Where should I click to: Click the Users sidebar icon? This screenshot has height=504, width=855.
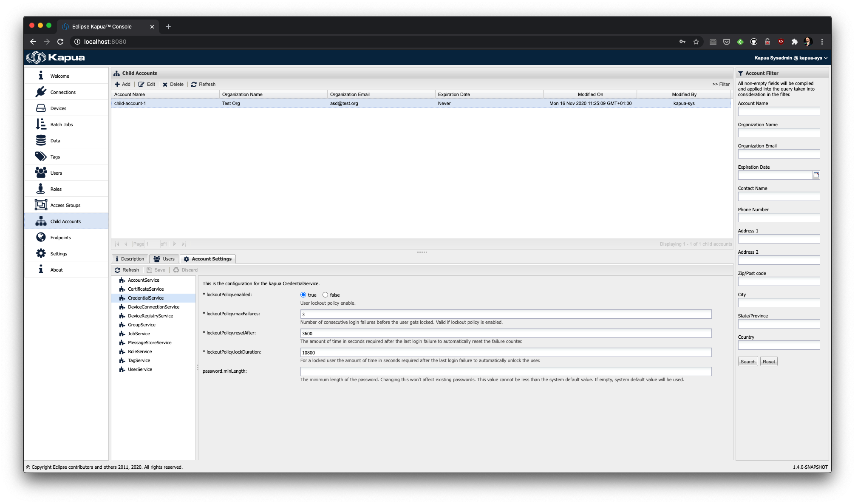point(41,173)
